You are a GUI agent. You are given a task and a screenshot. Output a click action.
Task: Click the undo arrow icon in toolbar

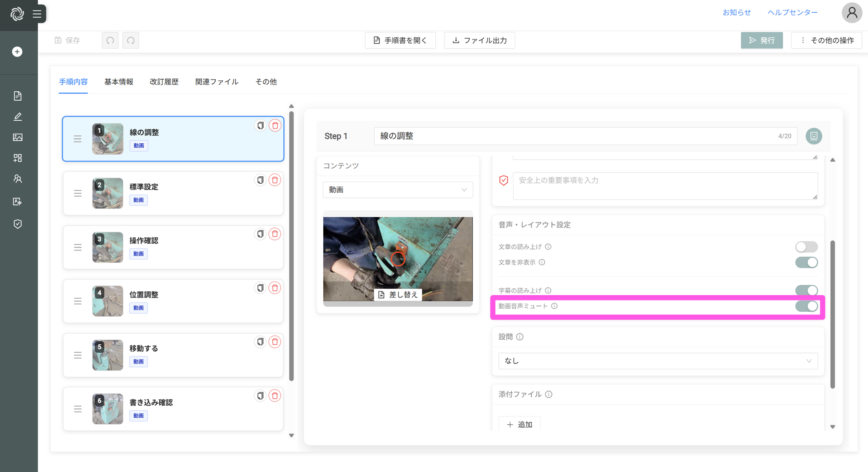[x=110, y=40]
